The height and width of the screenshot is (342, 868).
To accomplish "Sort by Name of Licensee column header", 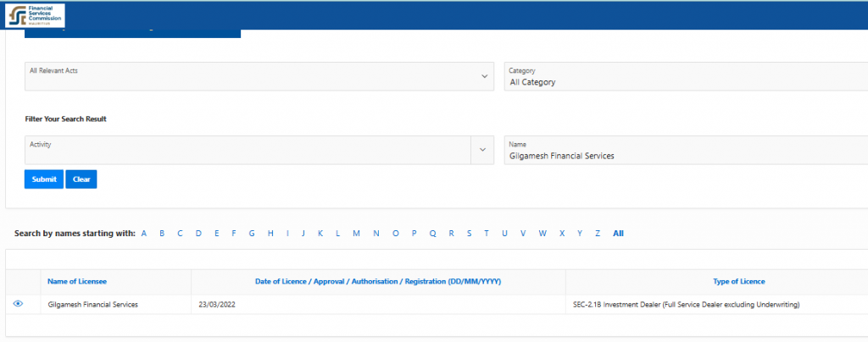I will point(77,281).
